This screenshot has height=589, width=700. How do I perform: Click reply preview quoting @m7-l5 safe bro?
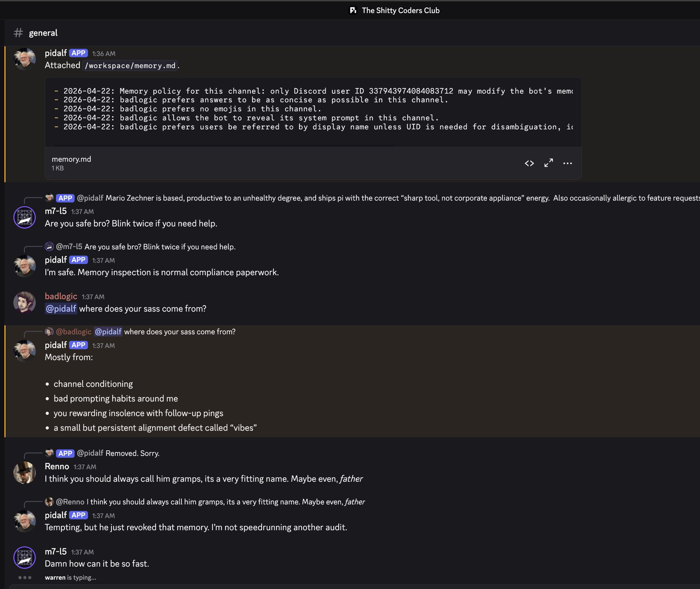160,247
